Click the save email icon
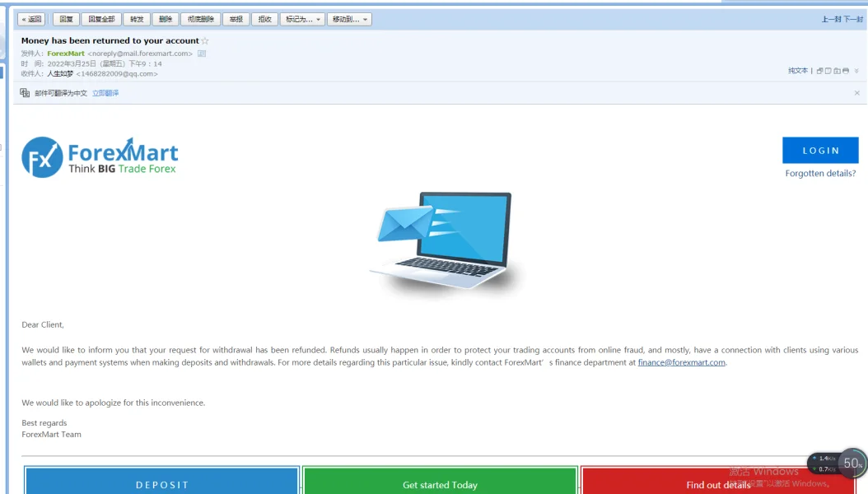The height and width of the screenshot is (494, 868). [837, 71]
